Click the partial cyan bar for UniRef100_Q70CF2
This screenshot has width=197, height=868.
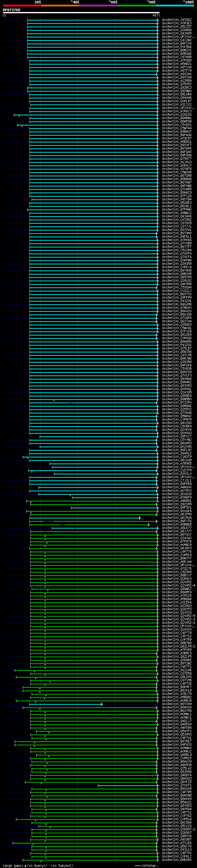(128, 785)
